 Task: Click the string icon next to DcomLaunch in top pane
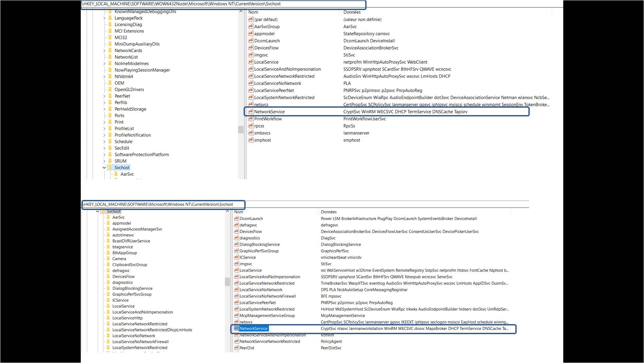pos(250,41)
